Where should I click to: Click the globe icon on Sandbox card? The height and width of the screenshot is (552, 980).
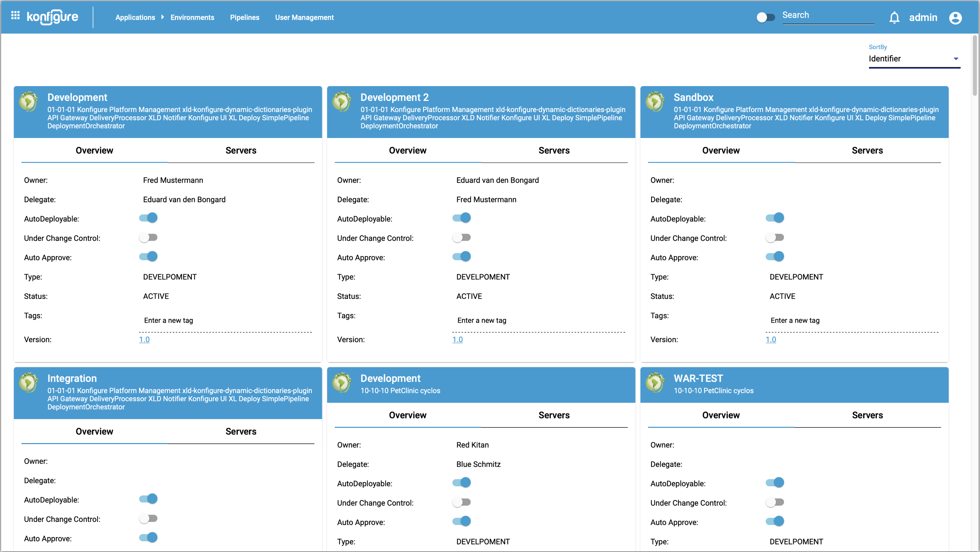pyautogui.click(x=655, y=102)
